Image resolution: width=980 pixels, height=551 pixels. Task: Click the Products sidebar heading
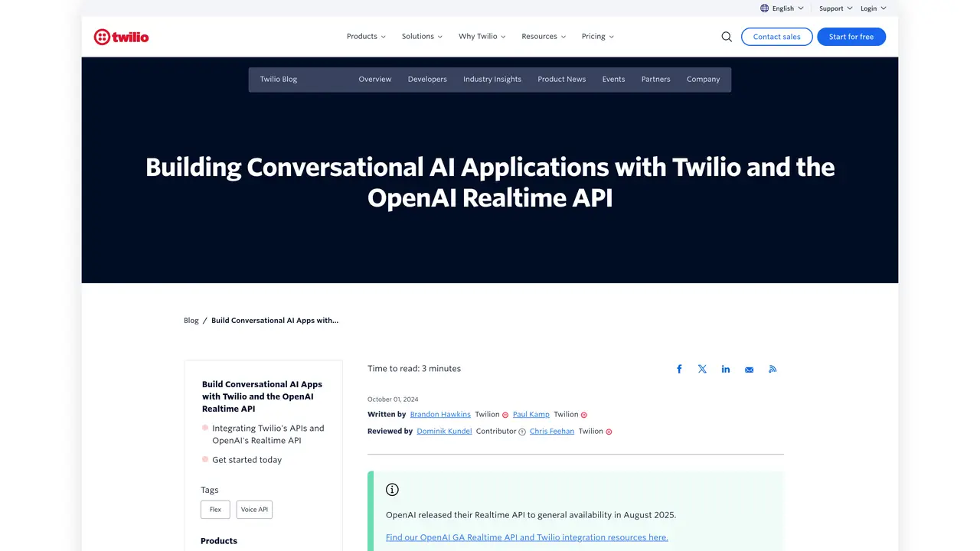pyautogui.click(x=219, y=541)
